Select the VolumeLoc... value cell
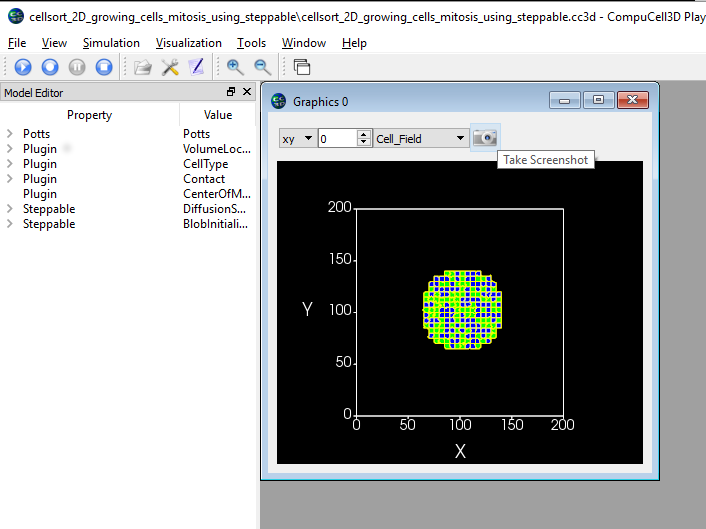 pos(217,149)
